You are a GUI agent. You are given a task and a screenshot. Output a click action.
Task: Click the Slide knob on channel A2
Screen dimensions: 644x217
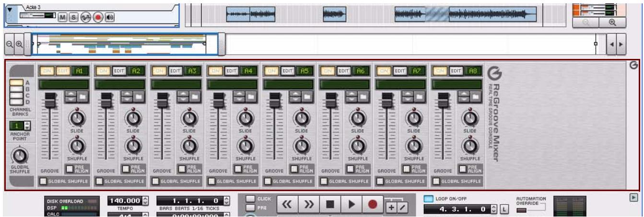(x=133, y=118)
